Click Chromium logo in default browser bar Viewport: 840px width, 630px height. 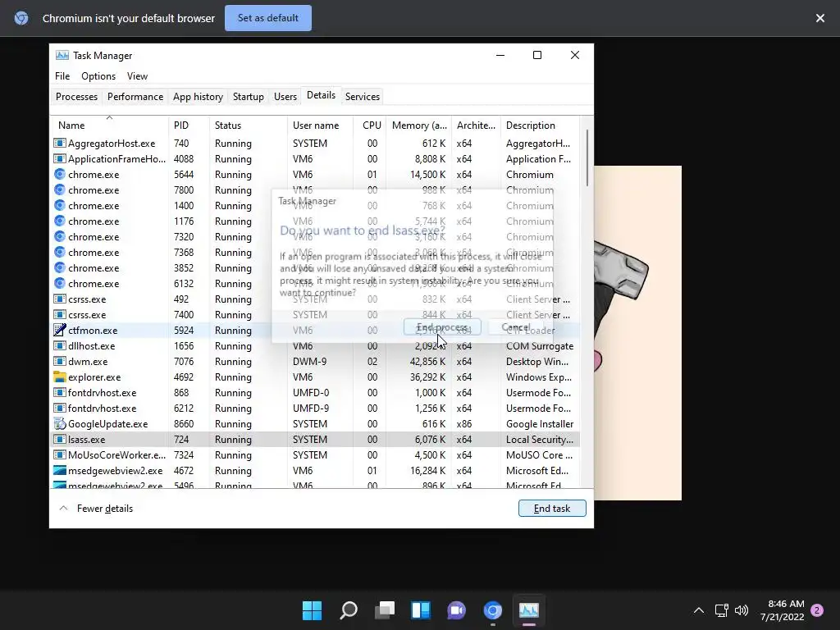point(21,18)
